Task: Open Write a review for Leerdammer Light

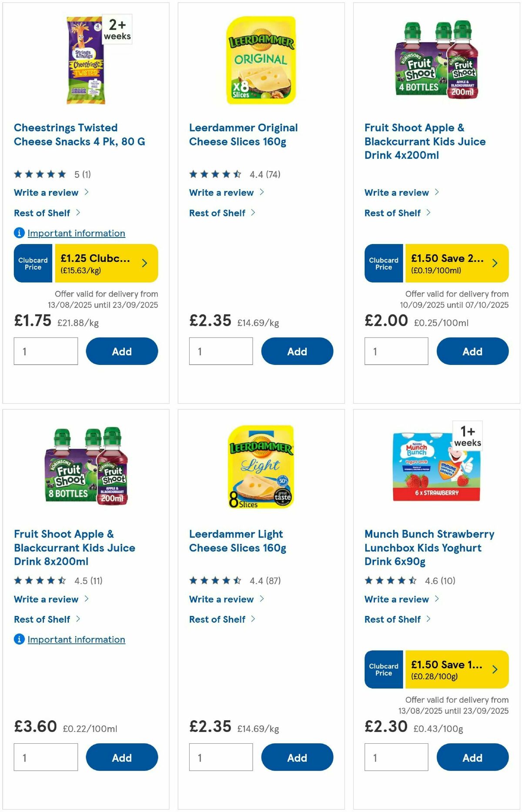Action: [x=221, y=599]
